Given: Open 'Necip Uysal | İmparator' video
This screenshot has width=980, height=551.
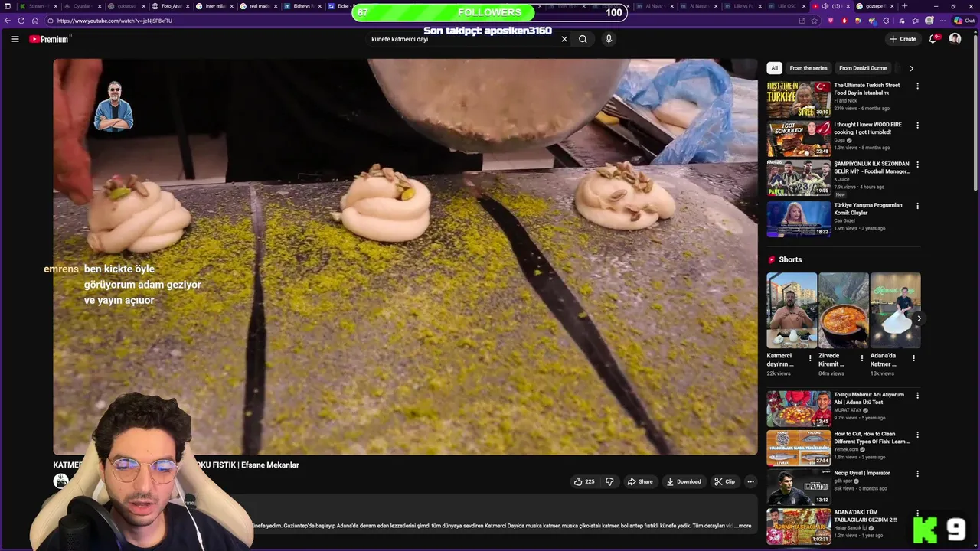Looking at the screenshot, I should (x=799, y=487).
